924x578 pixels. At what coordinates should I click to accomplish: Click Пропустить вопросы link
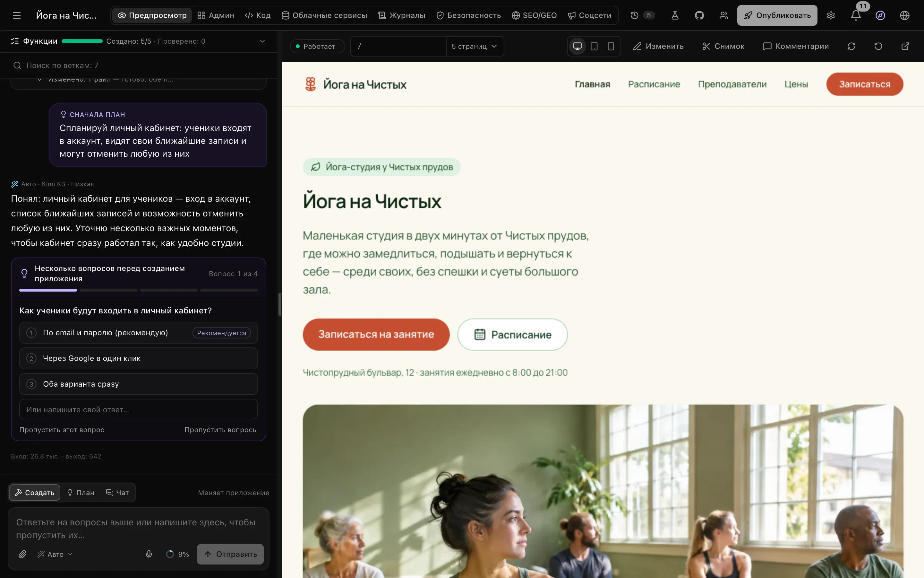[221, 430]
